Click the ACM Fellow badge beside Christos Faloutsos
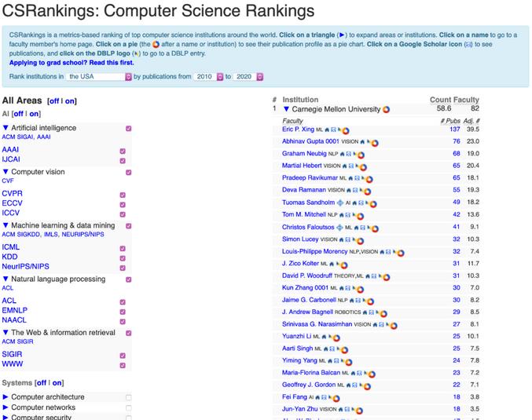Image resolution: width=532 pixels, height=420 pixels. [339, 228]
